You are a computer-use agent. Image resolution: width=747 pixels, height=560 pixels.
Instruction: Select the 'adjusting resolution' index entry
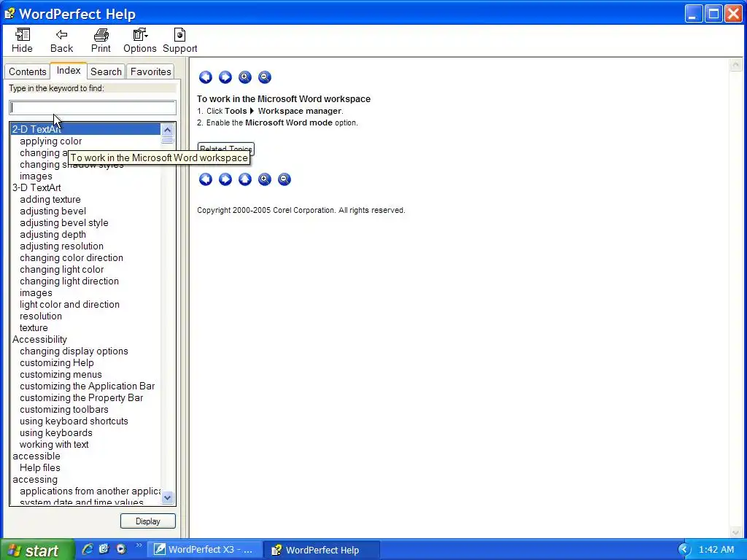pyautogui.click(x=61, y=246)
